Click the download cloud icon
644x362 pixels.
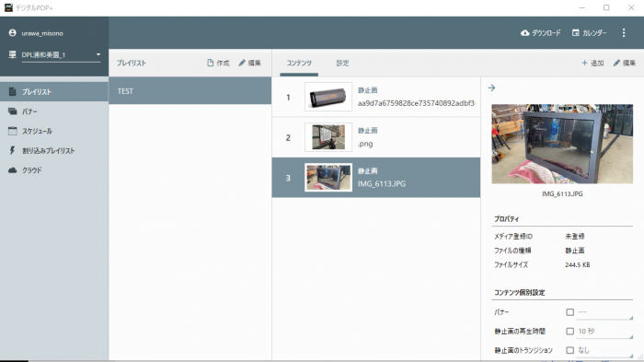[524, 33]
